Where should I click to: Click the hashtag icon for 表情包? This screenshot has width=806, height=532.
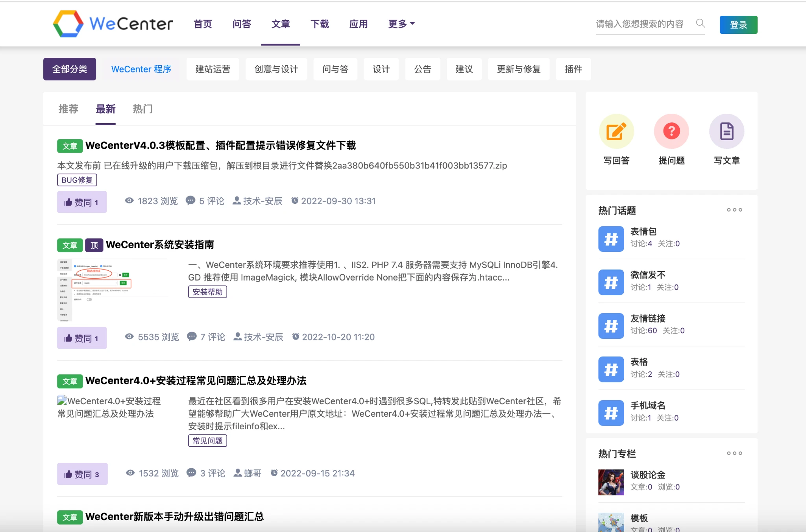tap(611, 239)
